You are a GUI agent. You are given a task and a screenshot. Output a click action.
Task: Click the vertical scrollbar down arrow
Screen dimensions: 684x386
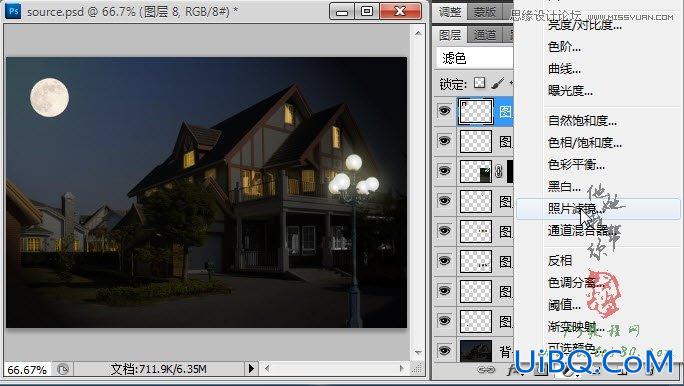pos(418,352)
